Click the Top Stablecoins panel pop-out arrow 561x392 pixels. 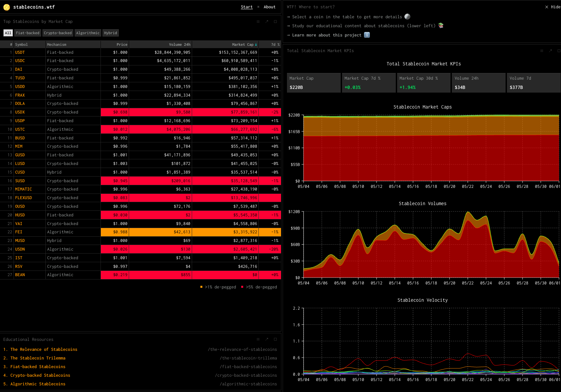point(267,22)
